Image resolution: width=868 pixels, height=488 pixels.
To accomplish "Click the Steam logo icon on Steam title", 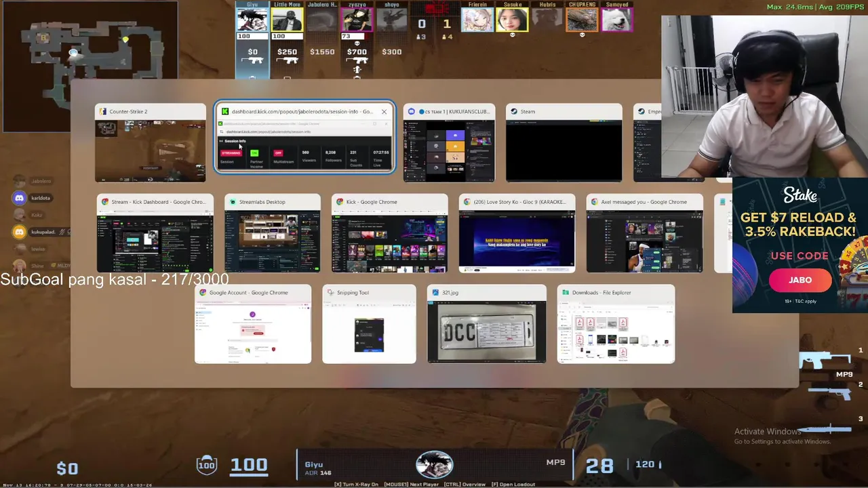I will [514, 111].
